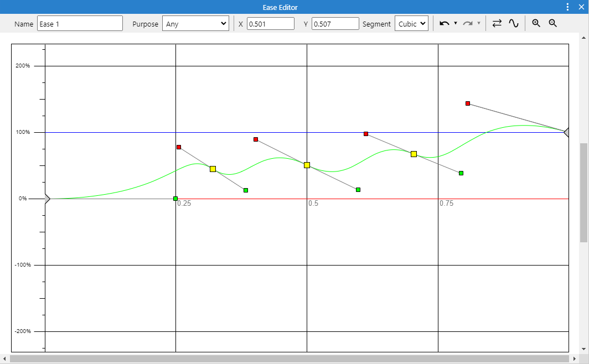
Task: Zoom out of the ease graph
Action: (x=552, y=23)
